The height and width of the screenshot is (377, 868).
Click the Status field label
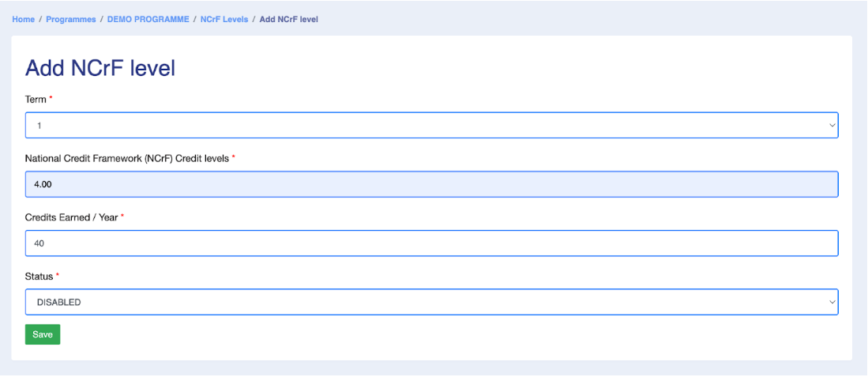pos(39,277)
